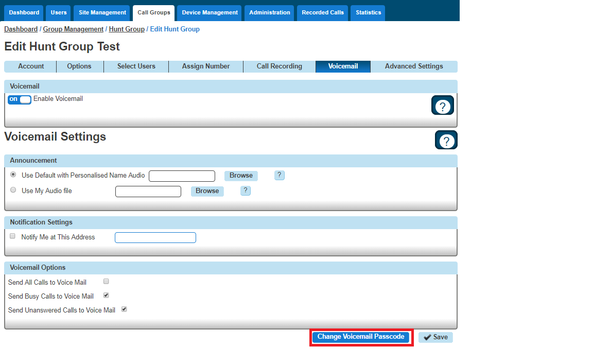Open help icon beside Voicemail Settings heading
This screenshot has height=364, width=593.
pyautogui.click(x=446, y=140)
